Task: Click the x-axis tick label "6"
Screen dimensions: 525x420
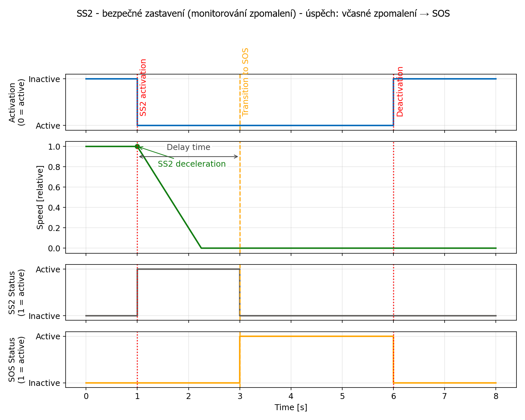Action: coord(393,396)
